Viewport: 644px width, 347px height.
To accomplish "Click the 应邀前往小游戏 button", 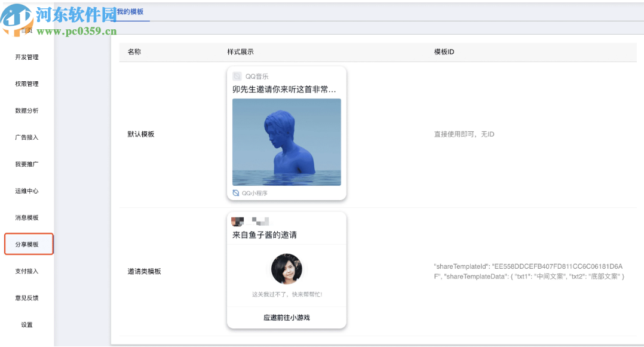I will [x=286, y=317].
